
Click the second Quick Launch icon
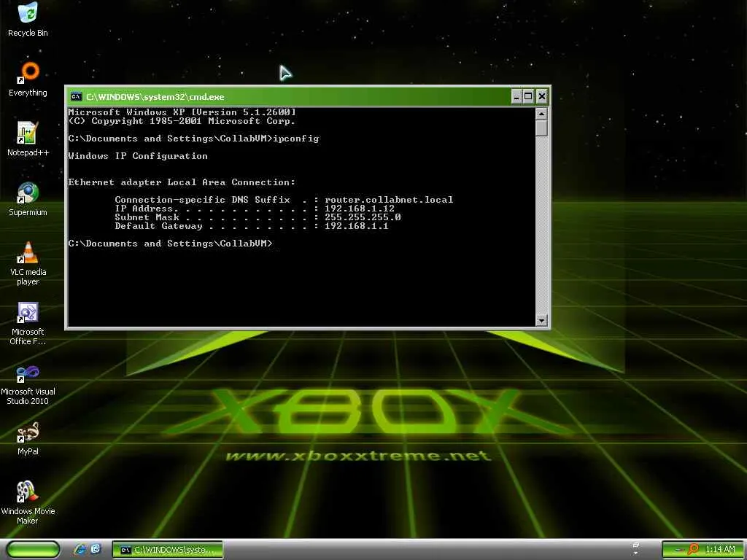tap(96, 550)
